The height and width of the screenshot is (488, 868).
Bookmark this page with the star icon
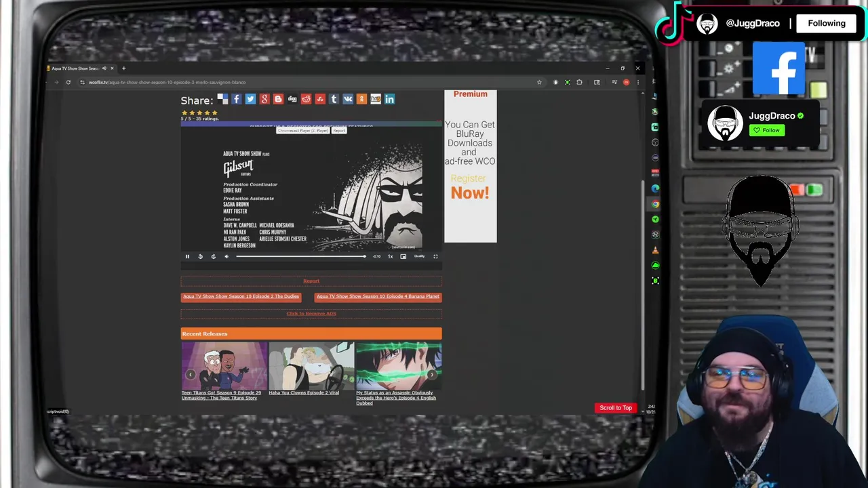539,82
